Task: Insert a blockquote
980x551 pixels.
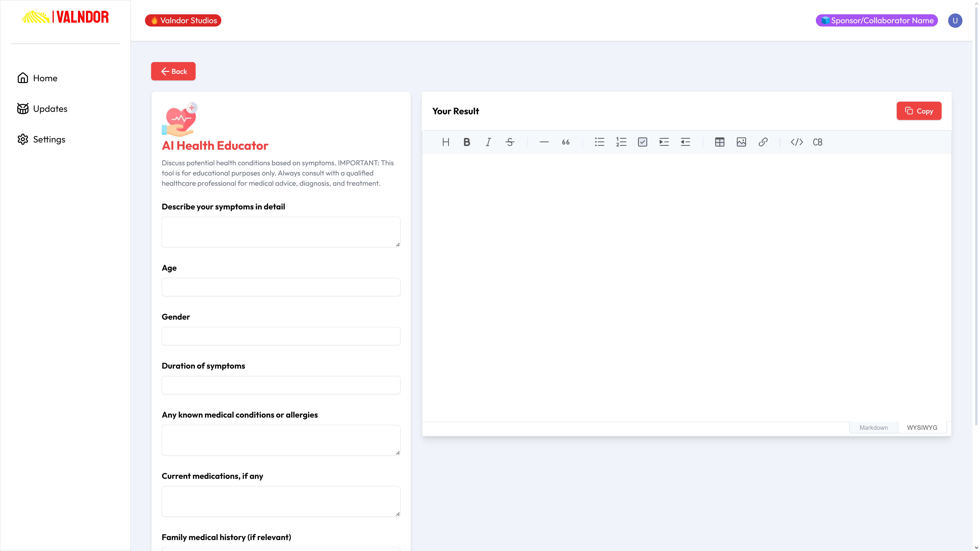Action: (566, 142)
